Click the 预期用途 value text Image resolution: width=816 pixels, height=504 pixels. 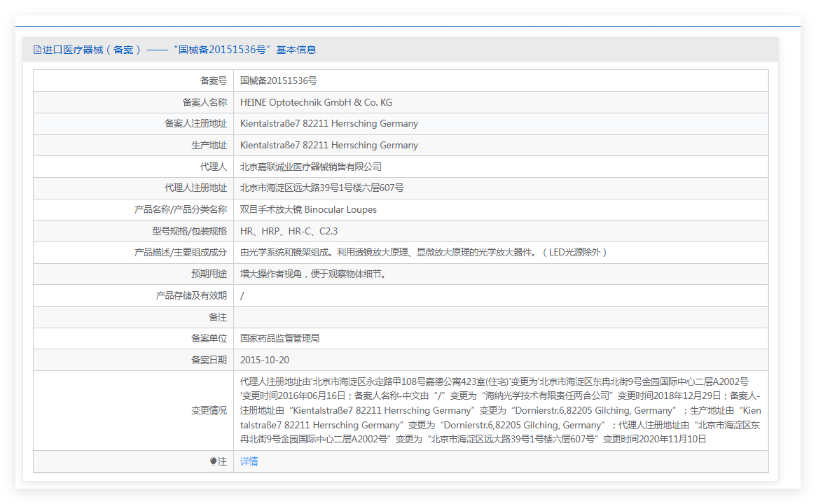tap(312, 274)
